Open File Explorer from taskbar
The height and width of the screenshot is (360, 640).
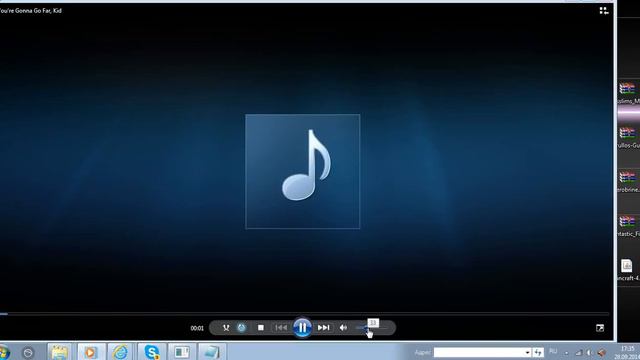[60, 352]
